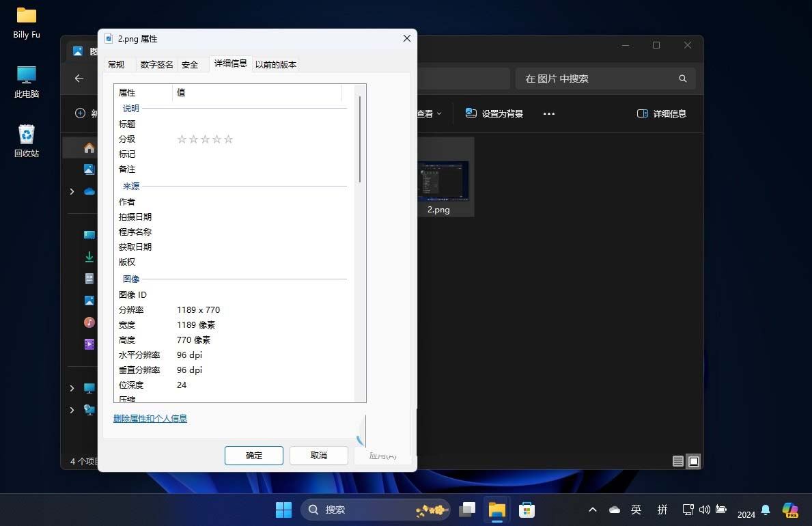Switch to the 以前的版本 tab
The width and height of the screenshot is (812, 526).
click(x=275, y=64)
